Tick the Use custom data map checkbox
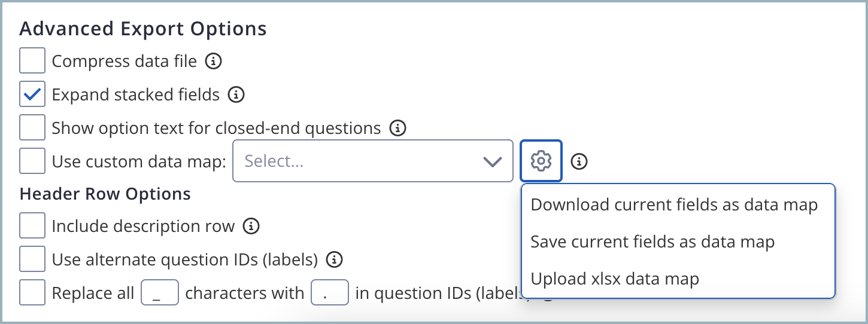Image resolution: width=868 pixels, height=324 pixels. tap(32, 161)
